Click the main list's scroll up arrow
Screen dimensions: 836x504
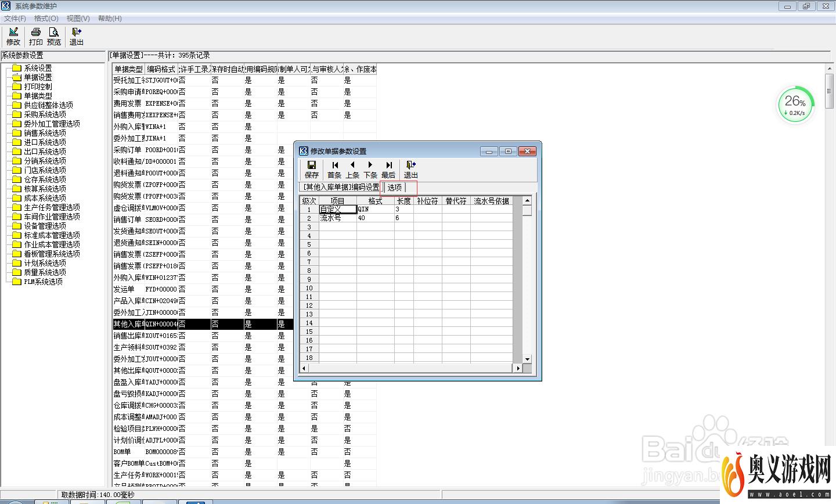coord(830,69)
